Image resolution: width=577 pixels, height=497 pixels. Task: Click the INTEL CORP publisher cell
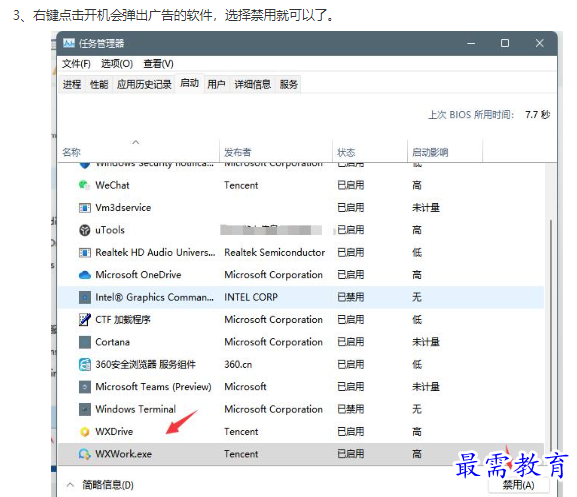click(x=251, y=297)
